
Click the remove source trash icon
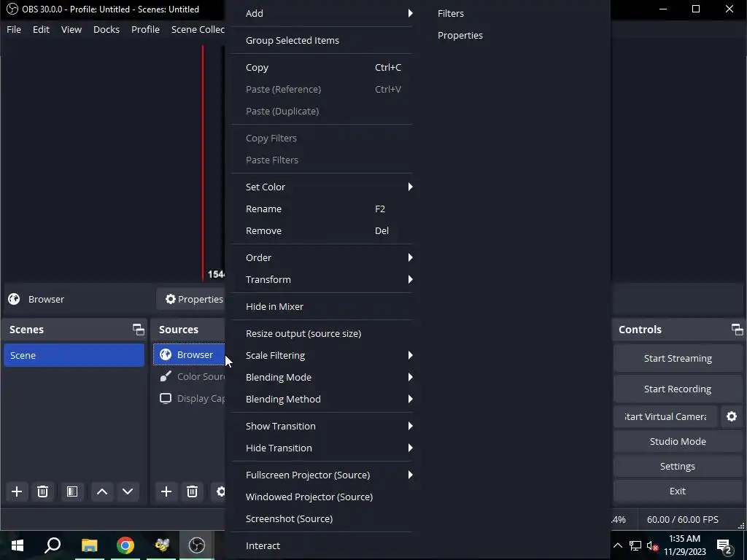tap(192, 491)
